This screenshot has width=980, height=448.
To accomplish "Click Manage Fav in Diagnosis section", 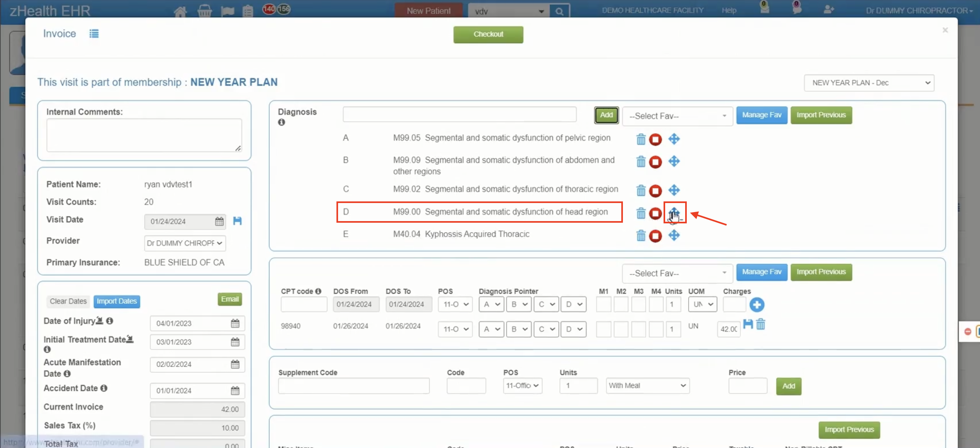I will pos(762,115).
